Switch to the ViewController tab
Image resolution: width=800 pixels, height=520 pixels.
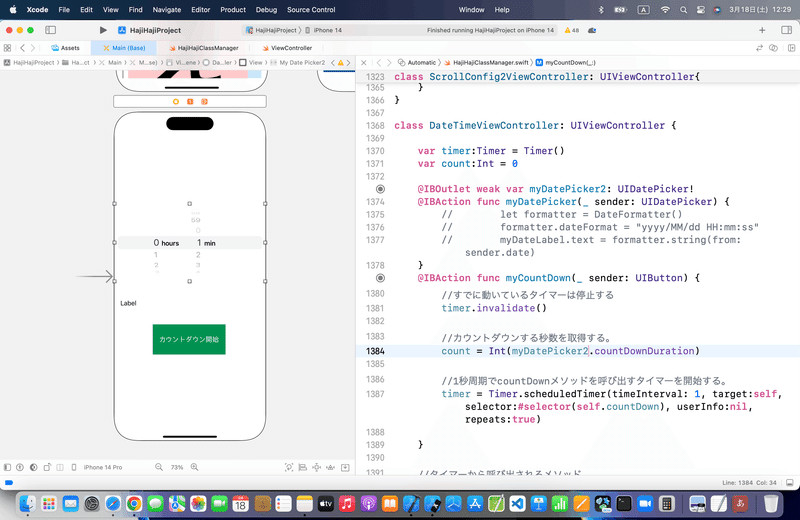point(287,48)
